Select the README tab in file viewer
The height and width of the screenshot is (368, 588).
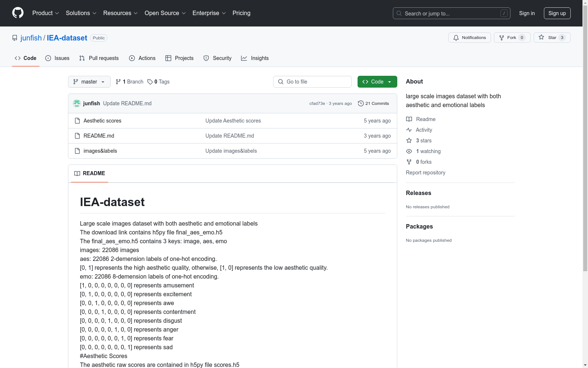click(x=90, y=173)
